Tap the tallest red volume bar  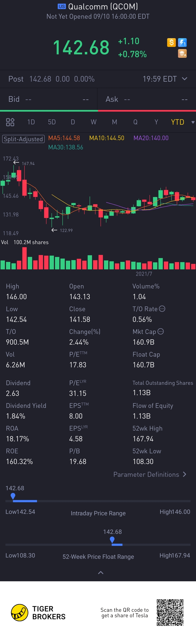(24, 258)
